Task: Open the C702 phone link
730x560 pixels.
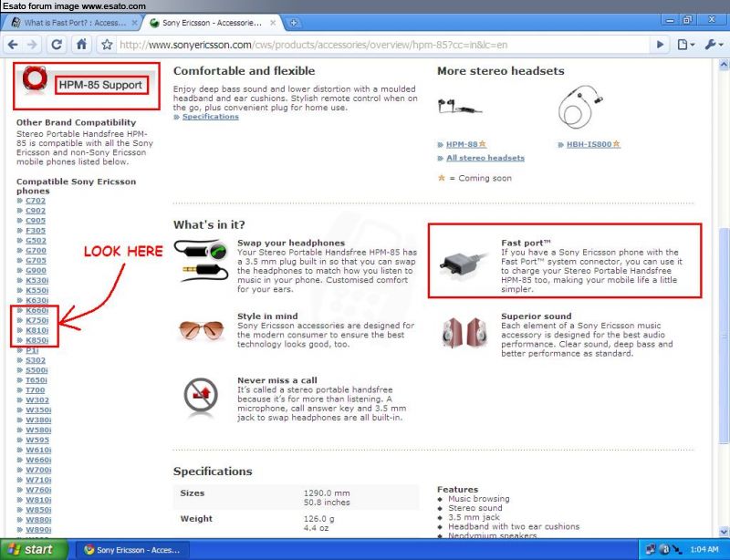Action: click(x=36, y=201)
